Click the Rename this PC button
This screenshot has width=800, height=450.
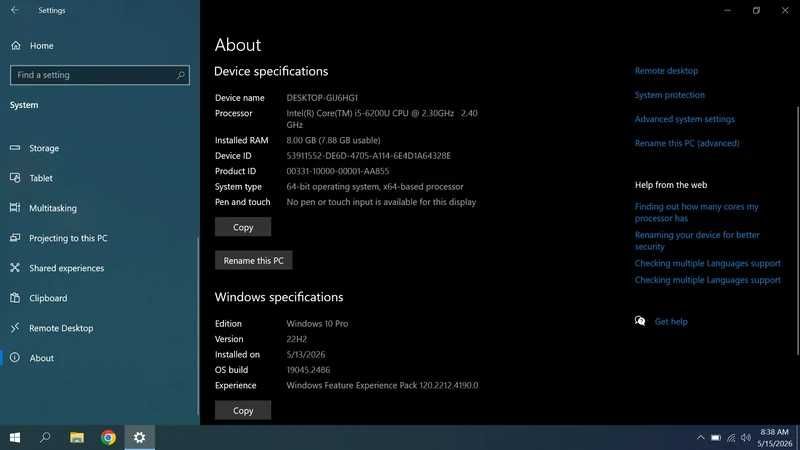(254, 260)
